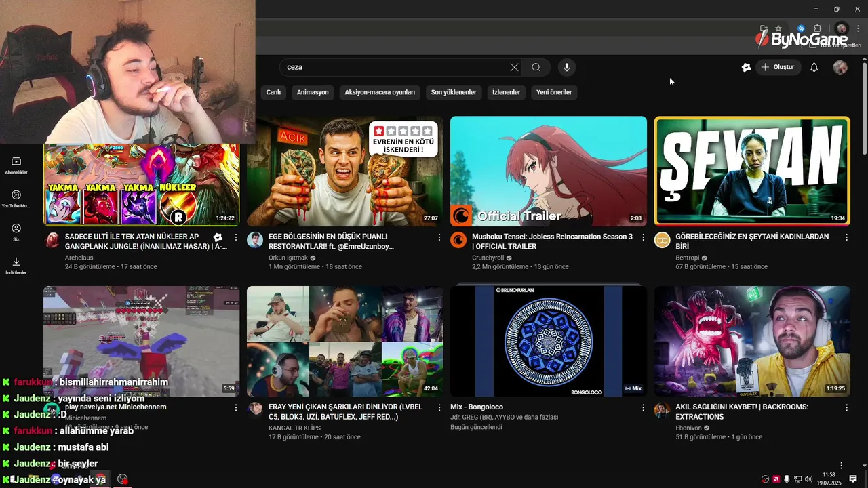Bookmark page with the star icon
This screenshot has width=868, height=488.
[x=778, y=28]
